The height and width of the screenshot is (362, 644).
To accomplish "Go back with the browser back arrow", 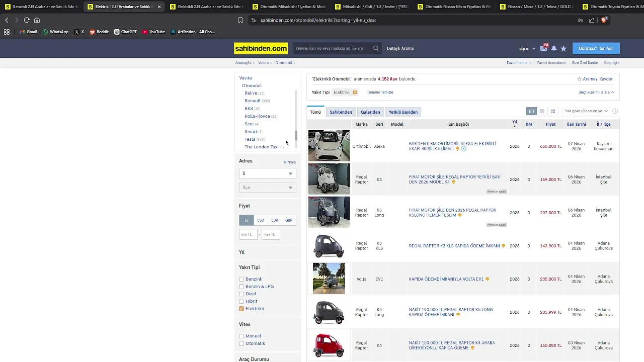I will [x=7, y=20].
